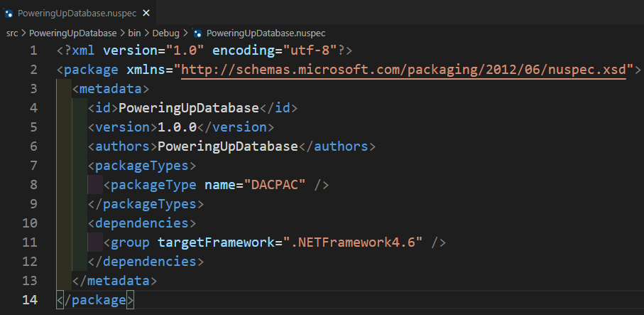Select the PoweringUpDatabase.nuspec editor tab

click(77, 13)
